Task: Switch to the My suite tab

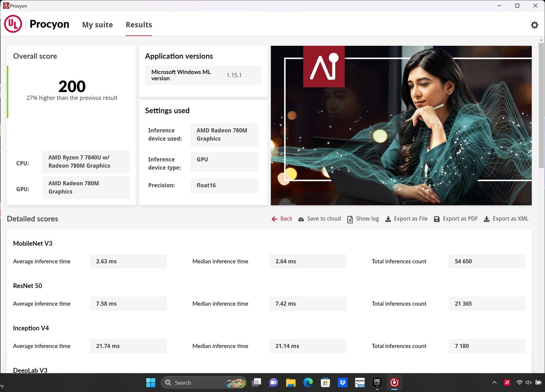Action: pos(97,25)
